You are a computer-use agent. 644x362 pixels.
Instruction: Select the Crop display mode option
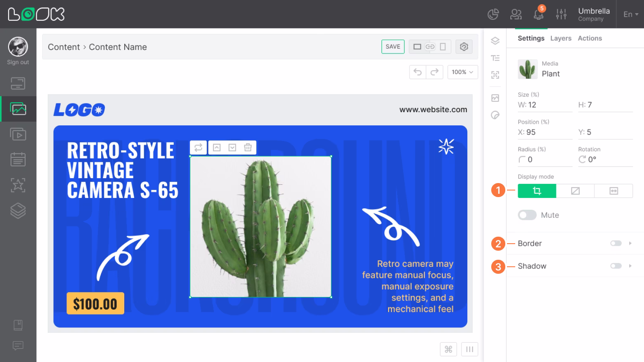(537, 191)
